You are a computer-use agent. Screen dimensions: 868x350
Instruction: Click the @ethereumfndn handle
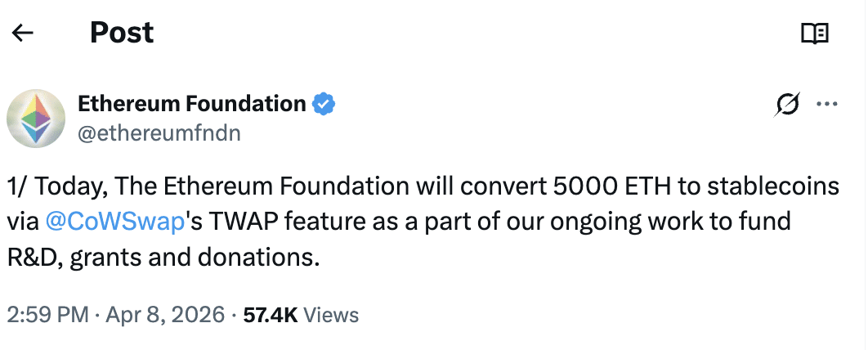click(159, 132)
